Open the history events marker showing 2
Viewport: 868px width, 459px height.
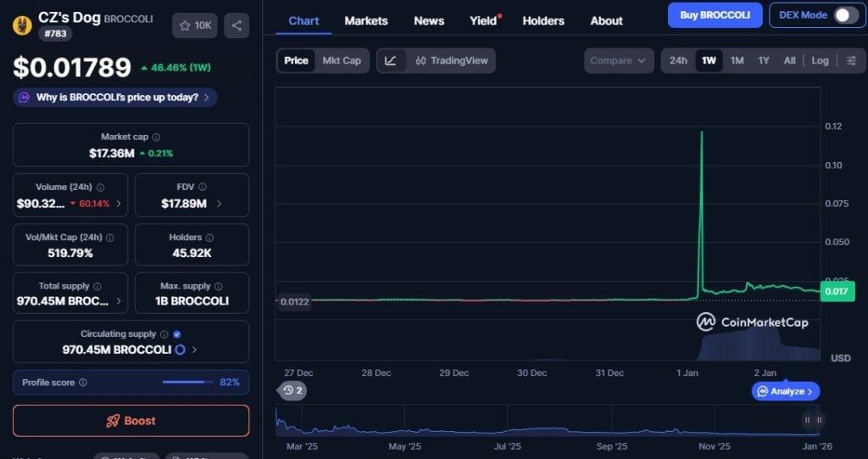[292, 391]
